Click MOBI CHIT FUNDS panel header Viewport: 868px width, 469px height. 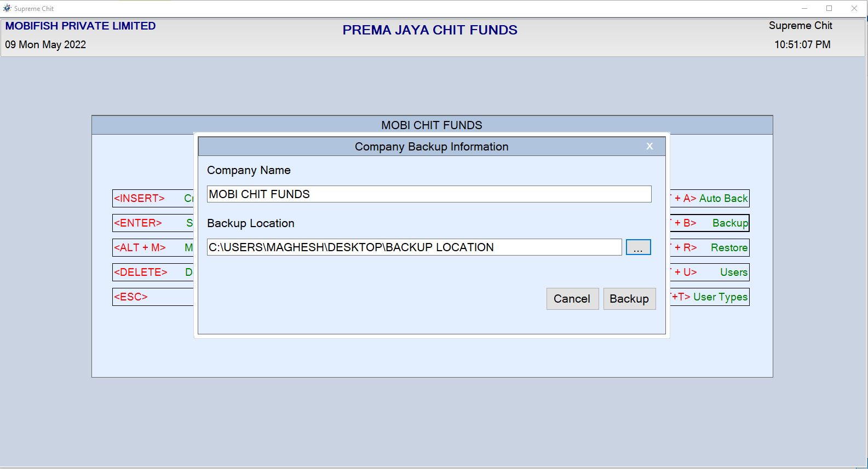click(432, 125)
